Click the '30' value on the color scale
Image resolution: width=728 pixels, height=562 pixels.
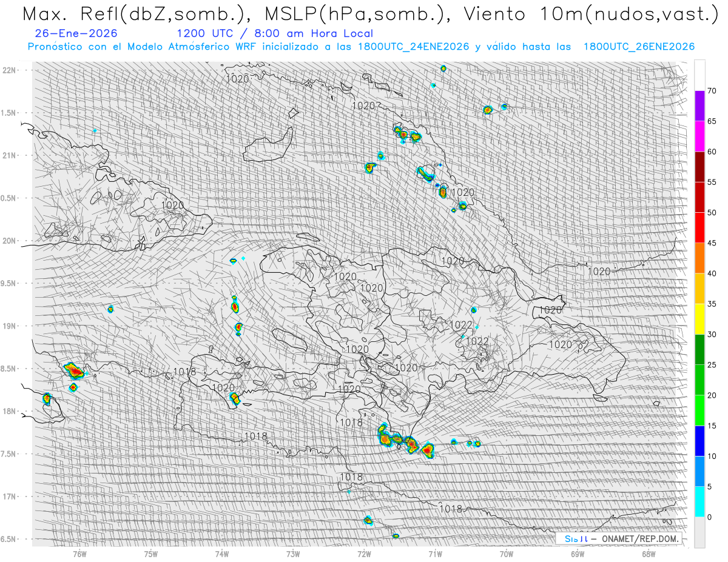(x=712, y=334)
